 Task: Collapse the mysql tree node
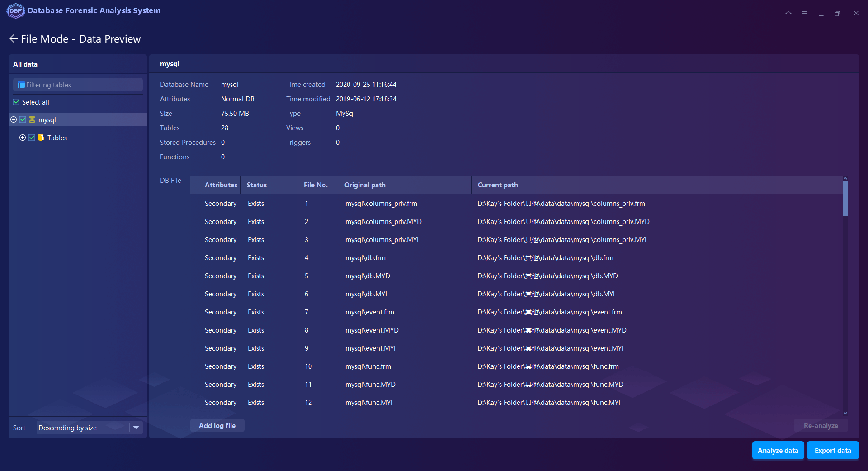click(14, 120)
